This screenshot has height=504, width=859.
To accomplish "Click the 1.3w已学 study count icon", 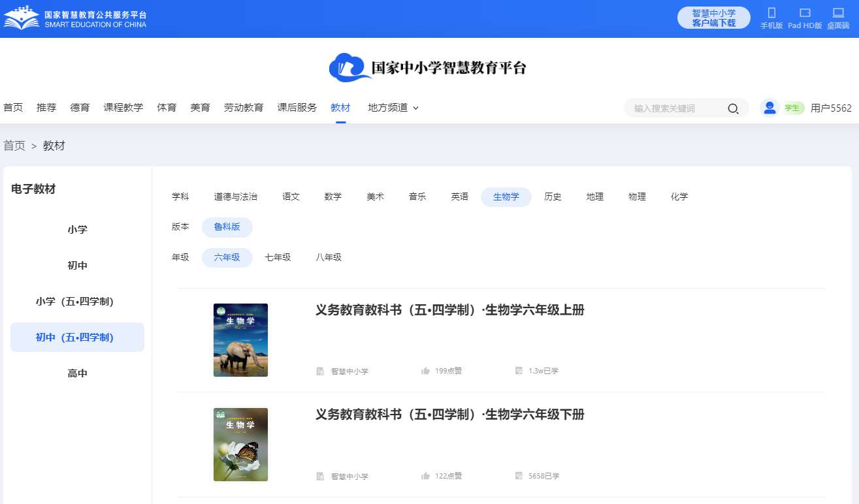I will click(x=519, y=371).
